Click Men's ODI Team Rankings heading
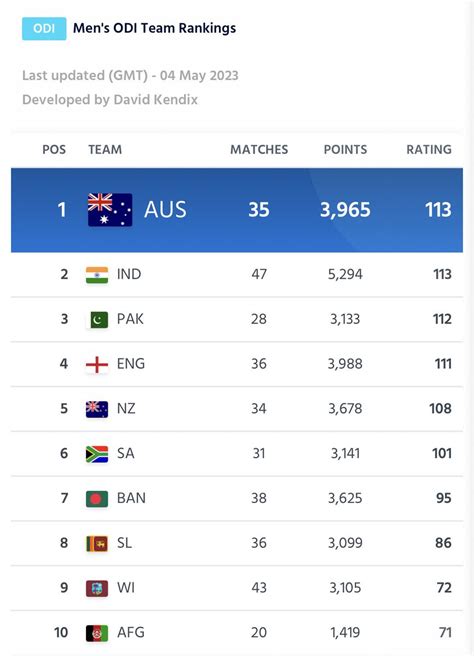 (x=154, y=28)
